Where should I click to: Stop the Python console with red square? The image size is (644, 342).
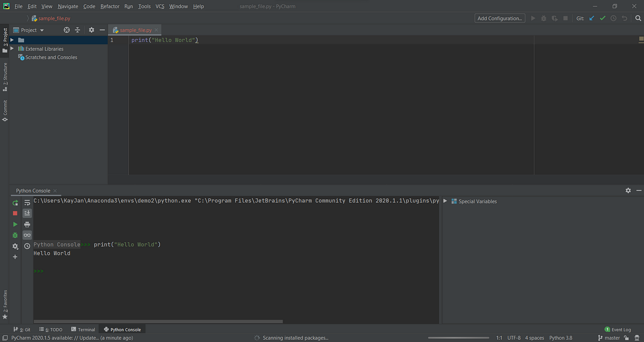coord(15,213)
